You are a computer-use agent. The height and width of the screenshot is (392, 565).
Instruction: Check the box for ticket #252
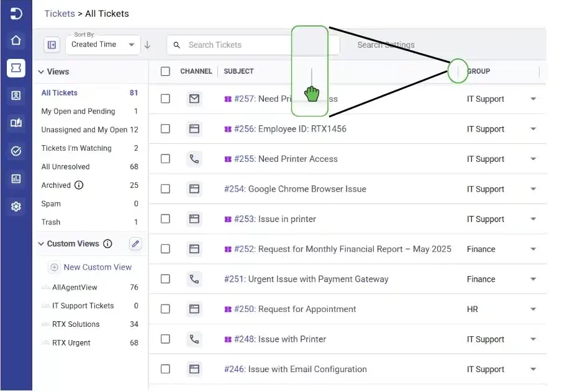pyautogui.click(x=165, y=249)
